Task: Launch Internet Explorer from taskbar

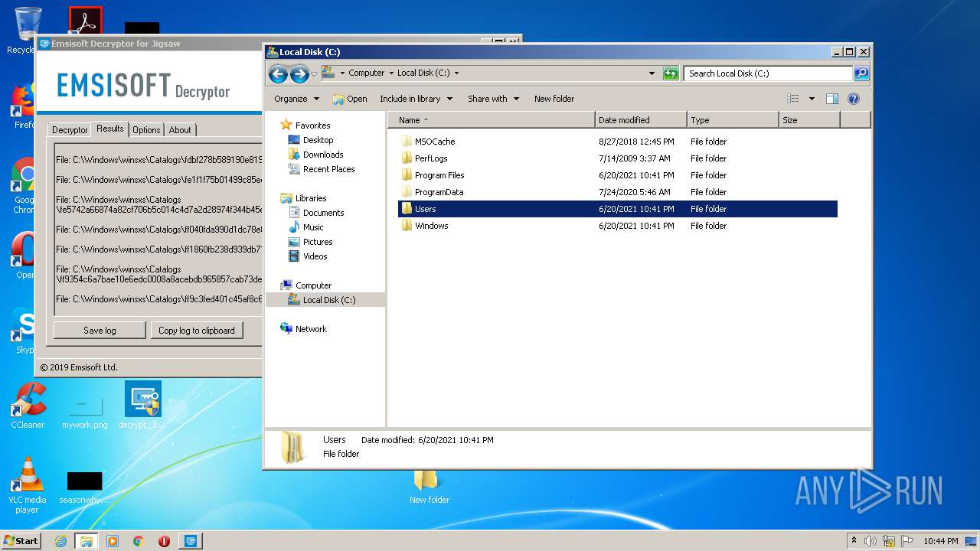Action: pos(60,540)
